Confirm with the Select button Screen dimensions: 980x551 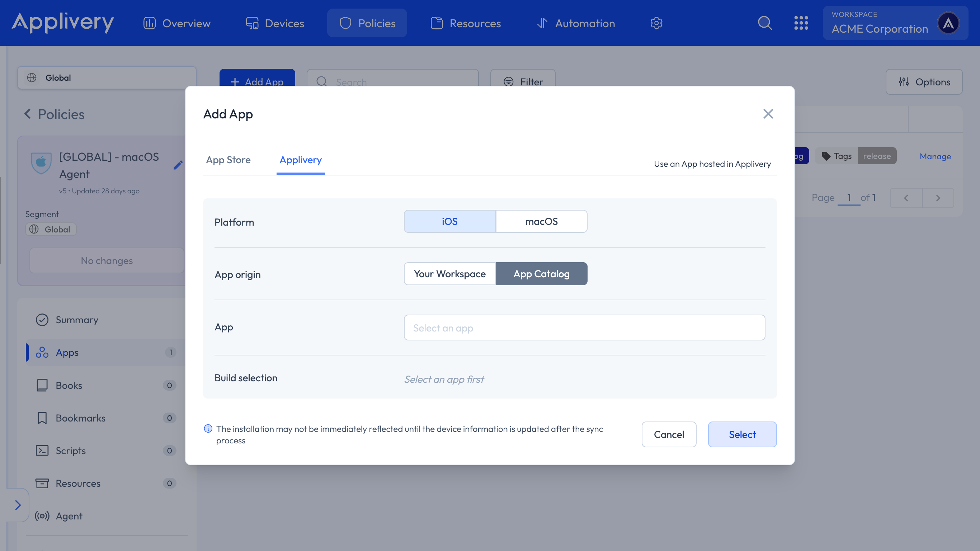(x=742, y=434)
